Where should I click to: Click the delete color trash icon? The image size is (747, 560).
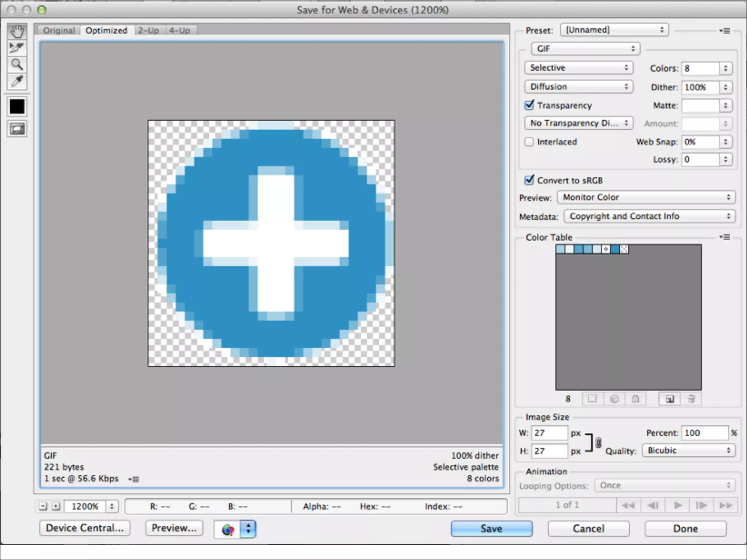click(x=691, y=399)
